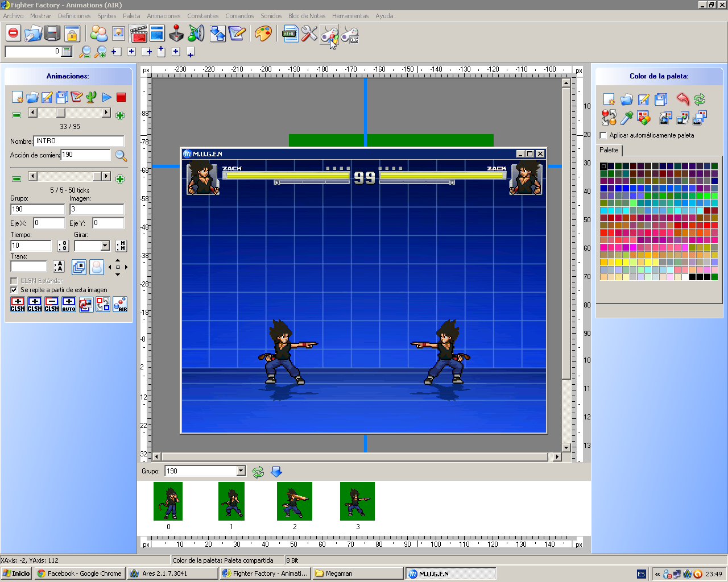Screen dimensions: 728x582
Task: Open the Animaciones menu
Action: pyautogui.click(x=164, y=16)
